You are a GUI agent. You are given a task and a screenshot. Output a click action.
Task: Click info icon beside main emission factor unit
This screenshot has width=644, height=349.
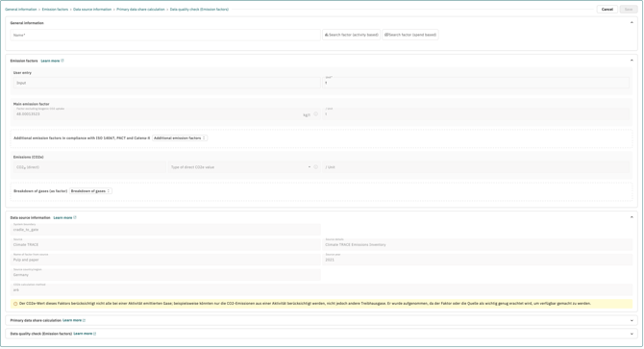(x=316, y=114)
